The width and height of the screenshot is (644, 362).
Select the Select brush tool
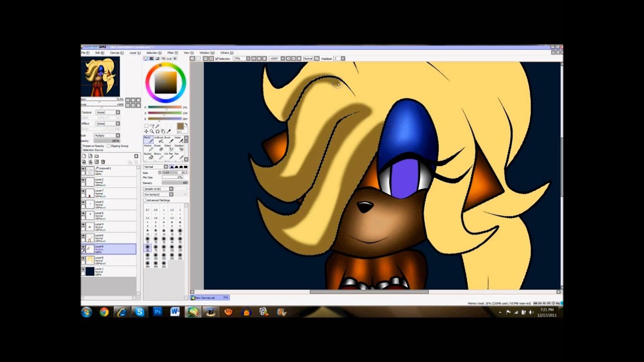[x=169, y=148]
